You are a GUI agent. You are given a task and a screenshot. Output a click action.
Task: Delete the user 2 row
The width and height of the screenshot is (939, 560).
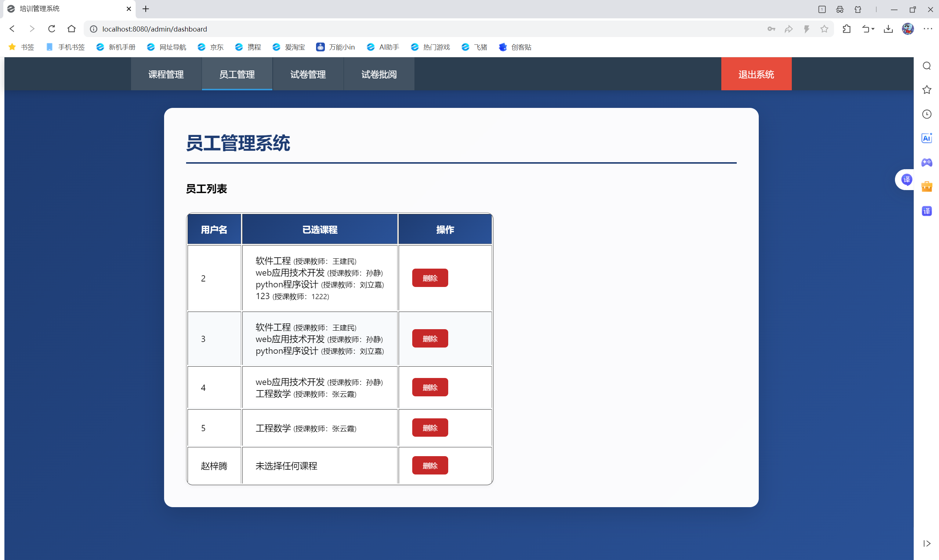[430, 278]
